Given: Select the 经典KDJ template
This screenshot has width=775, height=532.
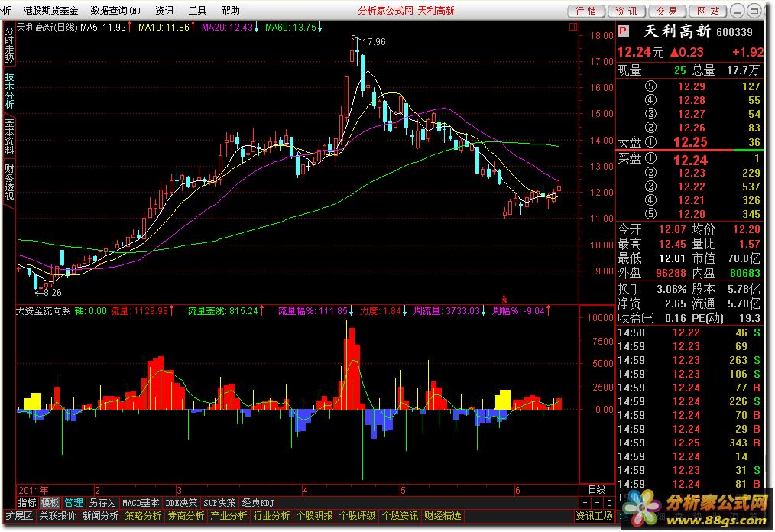Looking at the screenshot, I should (x=258, y=503).
